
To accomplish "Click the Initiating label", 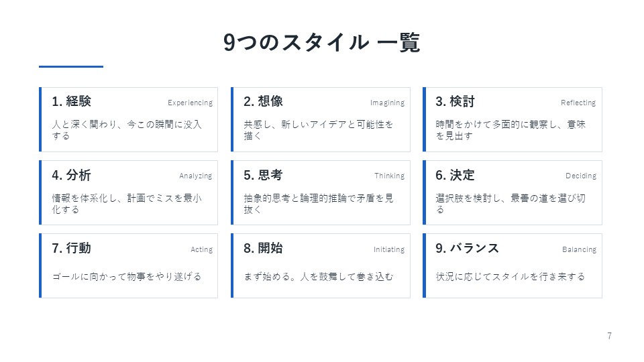I will pos(389,249).
